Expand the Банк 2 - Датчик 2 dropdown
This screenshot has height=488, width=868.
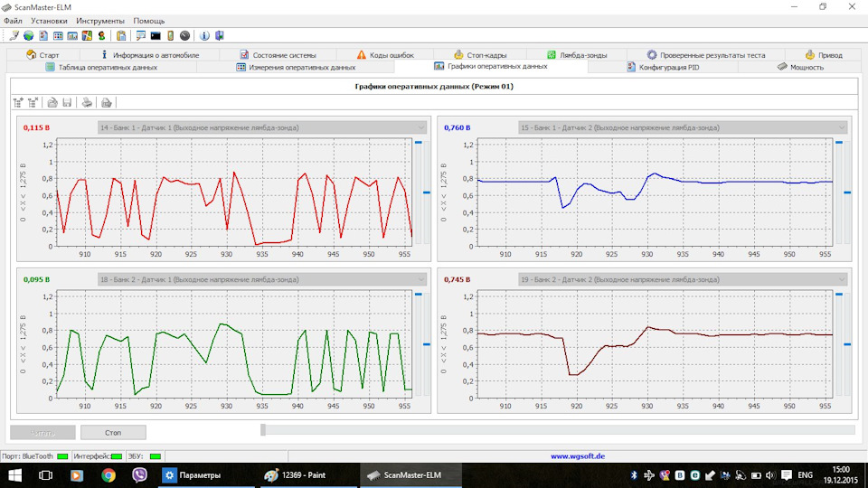point(842,280)
